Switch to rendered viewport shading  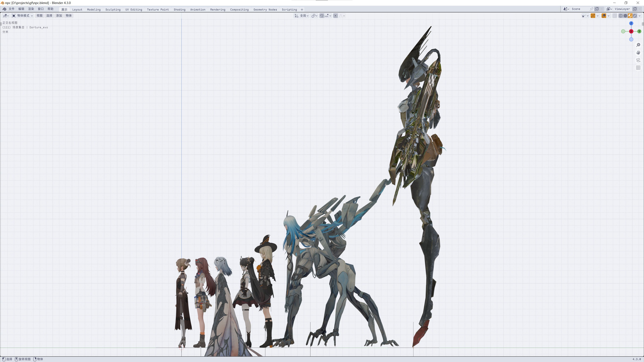pyautogui.click(x=635, y=16)
